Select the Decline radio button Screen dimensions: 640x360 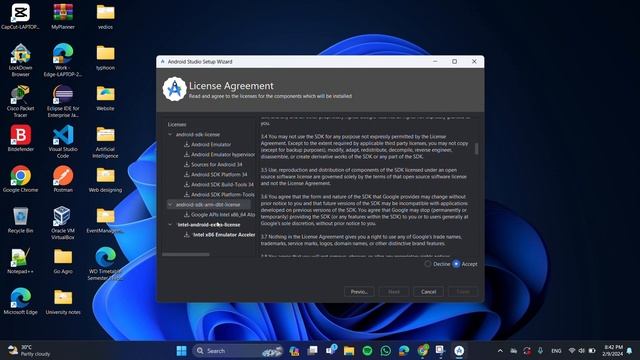427,264
